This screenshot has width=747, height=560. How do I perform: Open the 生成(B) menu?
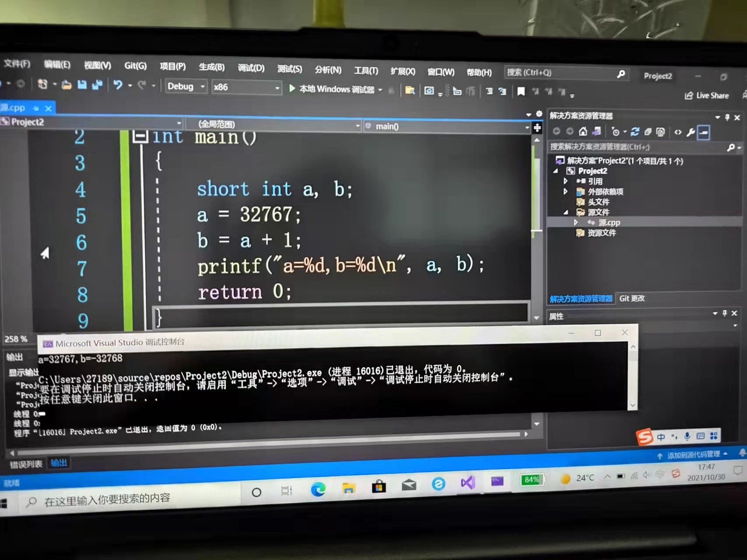[211, 67]
